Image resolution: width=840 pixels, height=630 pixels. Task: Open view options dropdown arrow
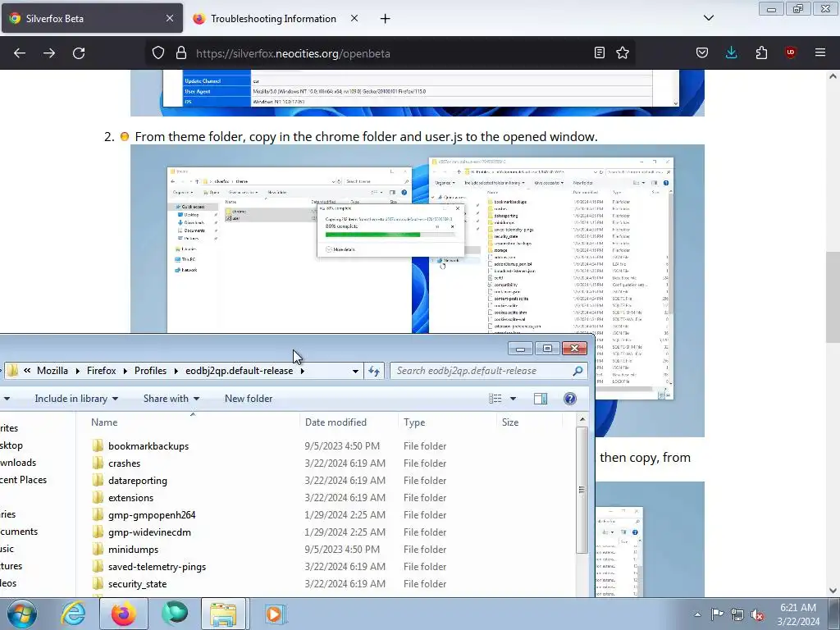513,399
